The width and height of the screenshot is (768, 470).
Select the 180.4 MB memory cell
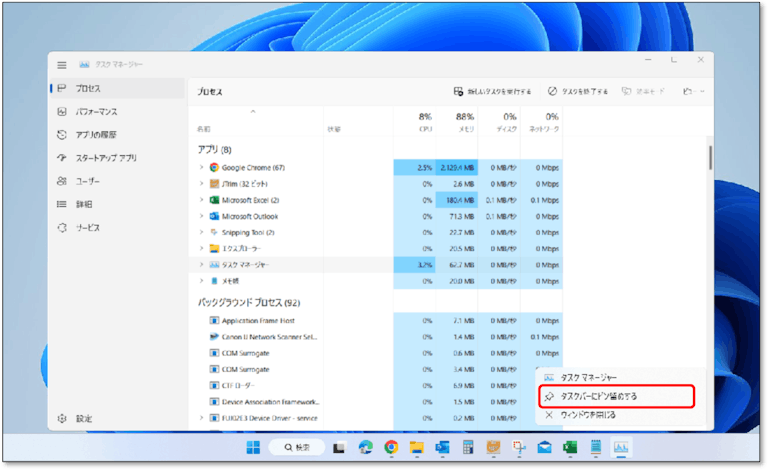[456, 200]
